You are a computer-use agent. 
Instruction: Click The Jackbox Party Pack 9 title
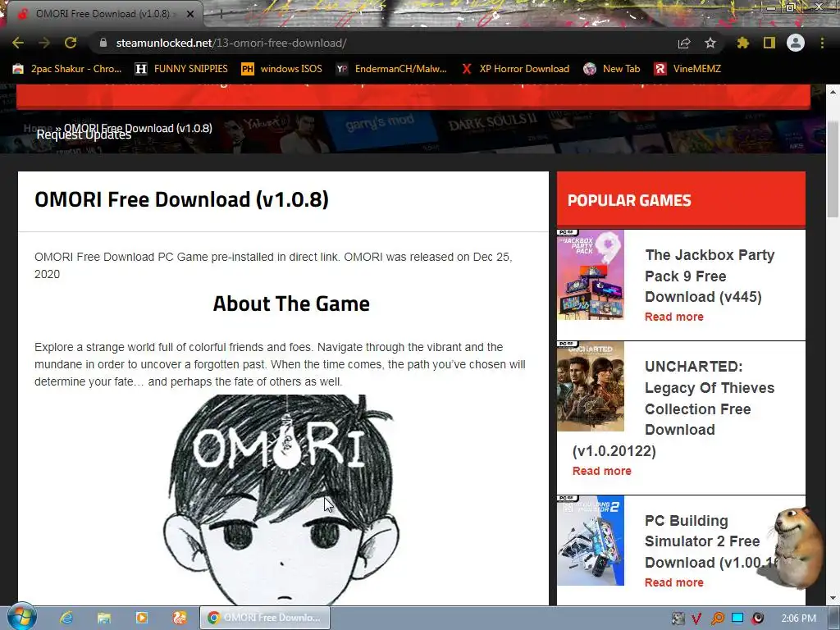click(710, 276)
